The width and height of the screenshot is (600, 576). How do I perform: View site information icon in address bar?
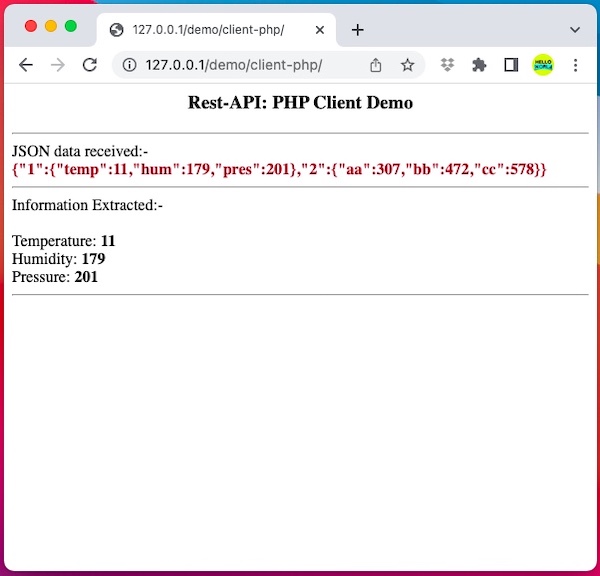[x=129, y=65]
